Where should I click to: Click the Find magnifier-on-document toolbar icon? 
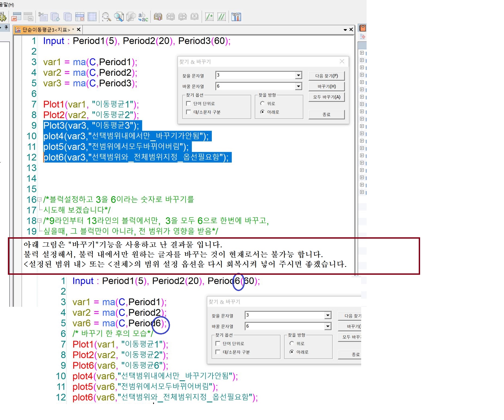[x=119, y=17]
